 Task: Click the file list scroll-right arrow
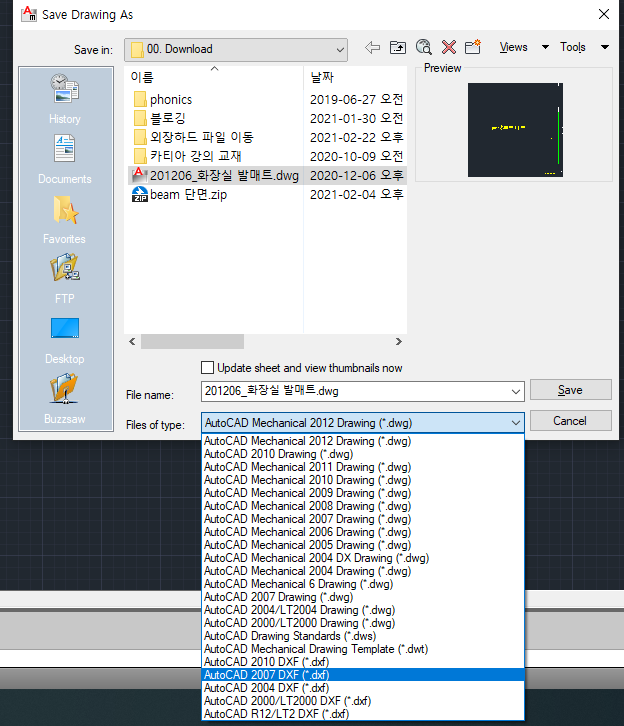tap(398, 342)
